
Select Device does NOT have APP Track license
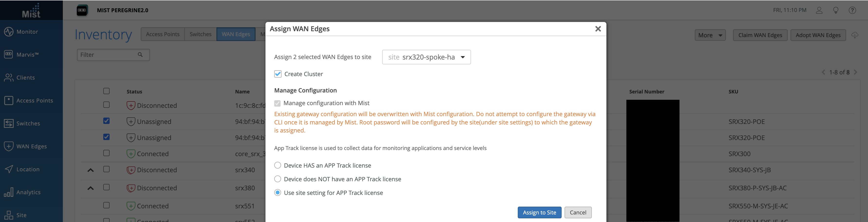point(278,179)
